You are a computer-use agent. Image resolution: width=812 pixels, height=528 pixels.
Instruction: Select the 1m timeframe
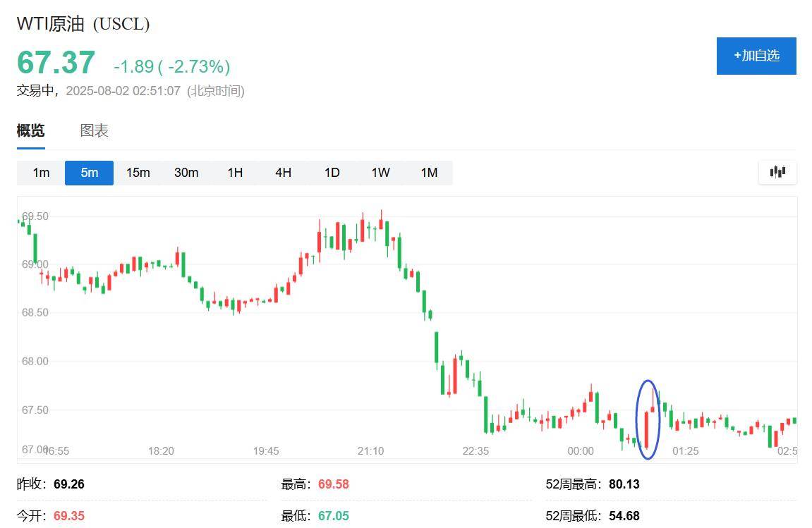pos(40,172)
